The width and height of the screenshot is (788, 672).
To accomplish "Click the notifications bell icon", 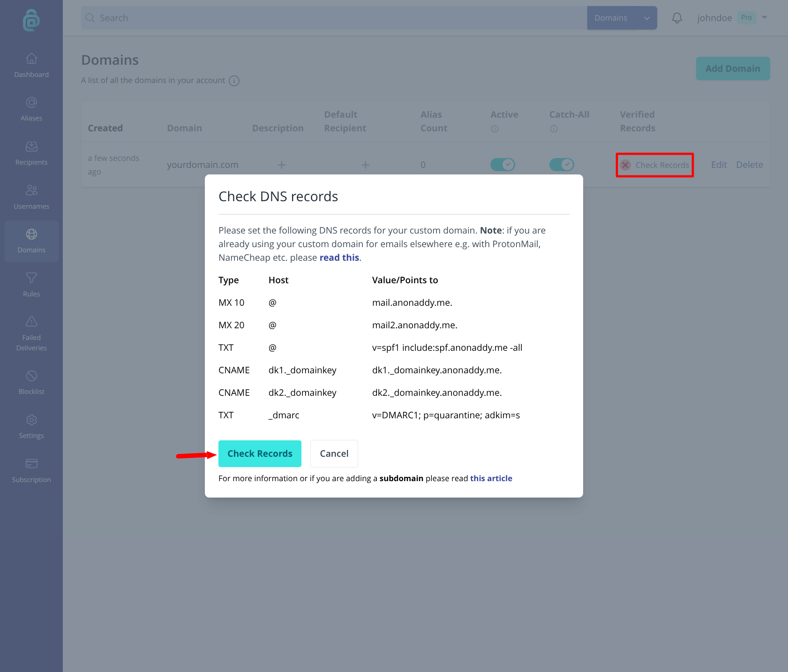I will pyautogui.click(x=677, y=18).
